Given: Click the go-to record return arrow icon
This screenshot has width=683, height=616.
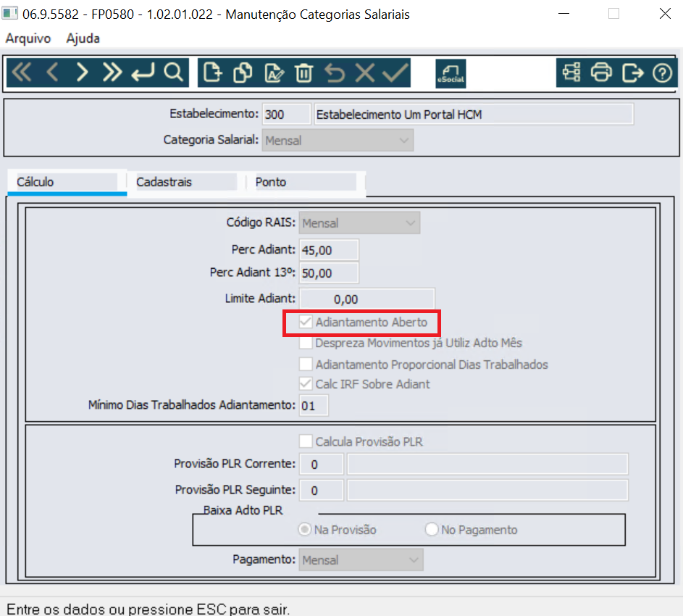Looking at the screenshot, I should [x=143, y=72].
